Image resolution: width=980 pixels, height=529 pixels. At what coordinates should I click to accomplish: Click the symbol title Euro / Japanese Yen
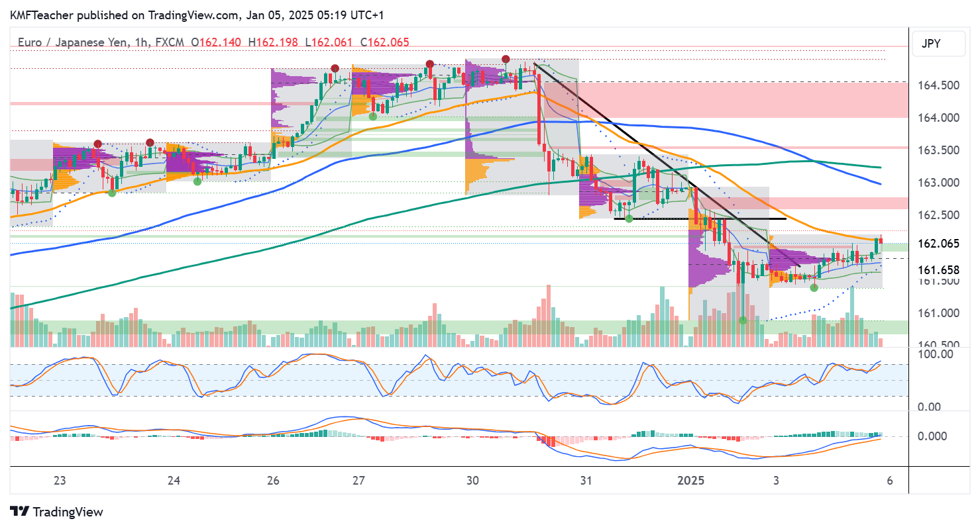tap(73, 42)
